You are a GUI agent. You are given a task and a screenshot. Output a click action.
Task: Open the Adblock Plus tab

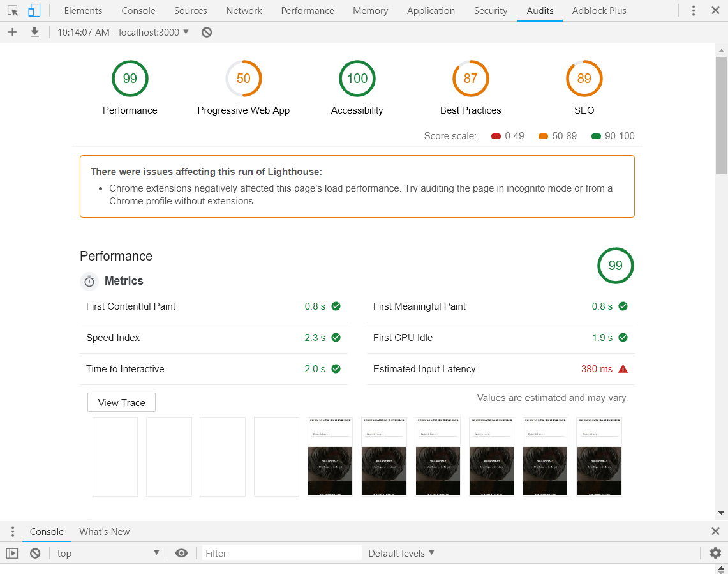(599, 11)
